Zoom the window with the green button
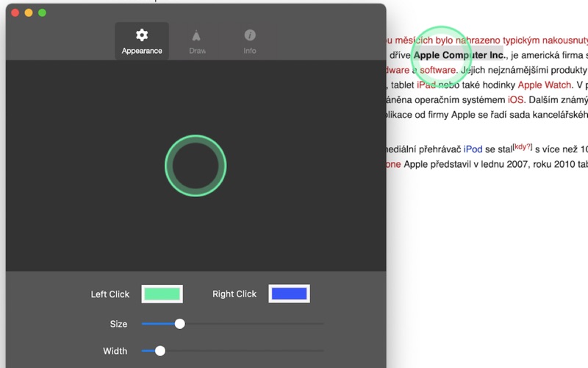588x368 pixels. point(43,13)
